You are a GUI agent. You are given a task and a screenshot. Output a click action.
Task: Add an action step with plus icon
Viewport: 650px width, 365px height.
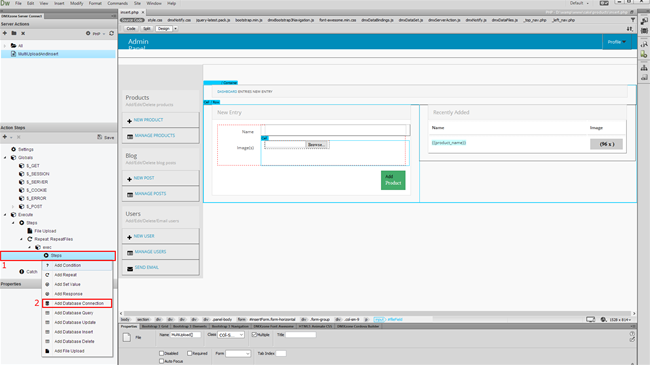pos(5,137)
